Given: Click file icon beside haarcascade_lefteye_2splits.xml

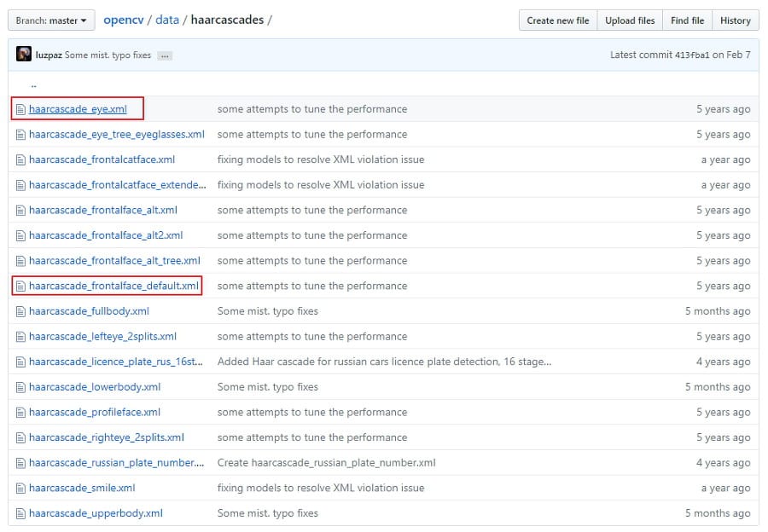Looking at the screenshot, I should (20, 337).
